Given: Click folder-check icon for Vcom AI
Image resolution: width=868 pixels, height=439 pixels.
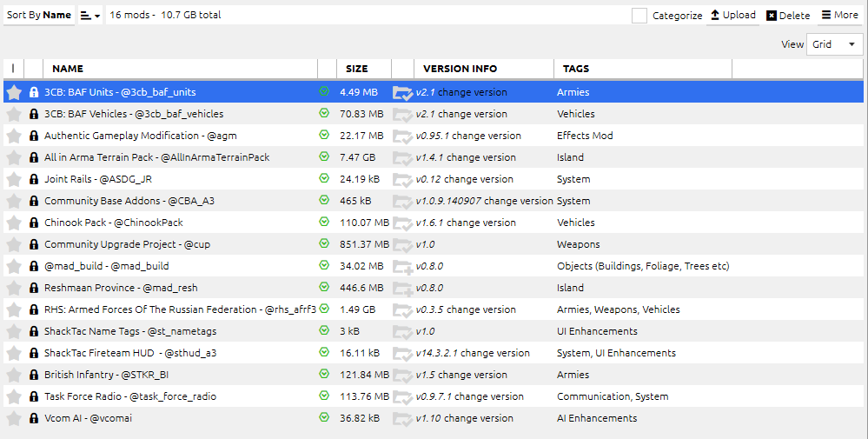Looking at the screenshot, I should (x=402, y=419).
